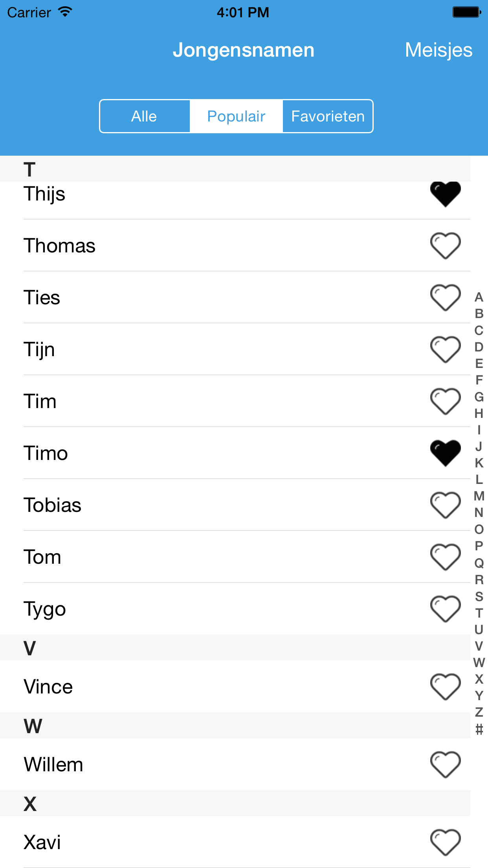
Task: Jump to letter A in alphabet index
Action: (479, 297)
